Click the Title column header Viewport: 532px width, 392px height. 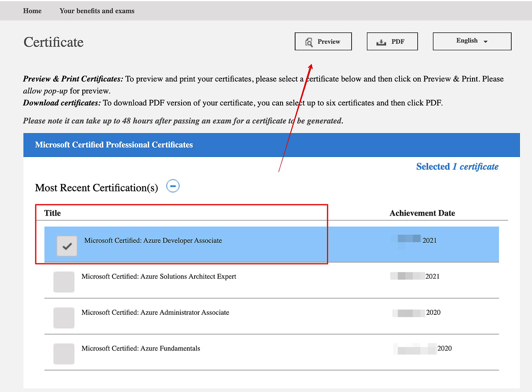click(52, 213)
